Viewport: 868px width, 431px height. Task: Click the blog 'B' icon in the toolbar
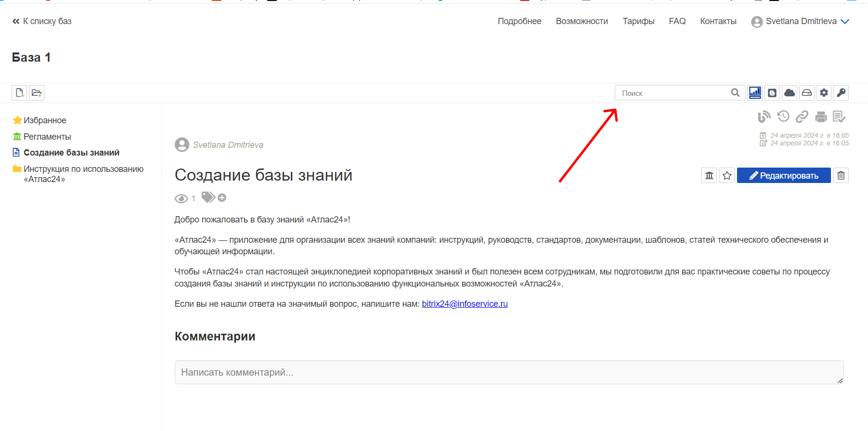point(772,93)
